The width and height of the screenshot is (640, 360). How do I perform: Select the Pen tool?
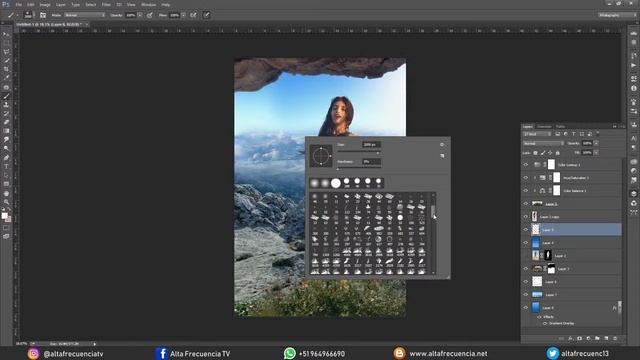6,158
